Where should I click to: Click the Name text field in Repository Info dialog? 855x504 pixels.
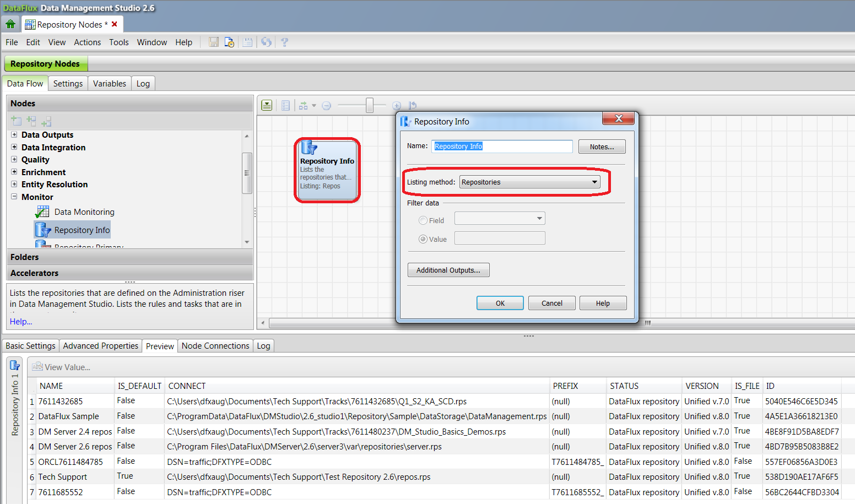point(501,146)
